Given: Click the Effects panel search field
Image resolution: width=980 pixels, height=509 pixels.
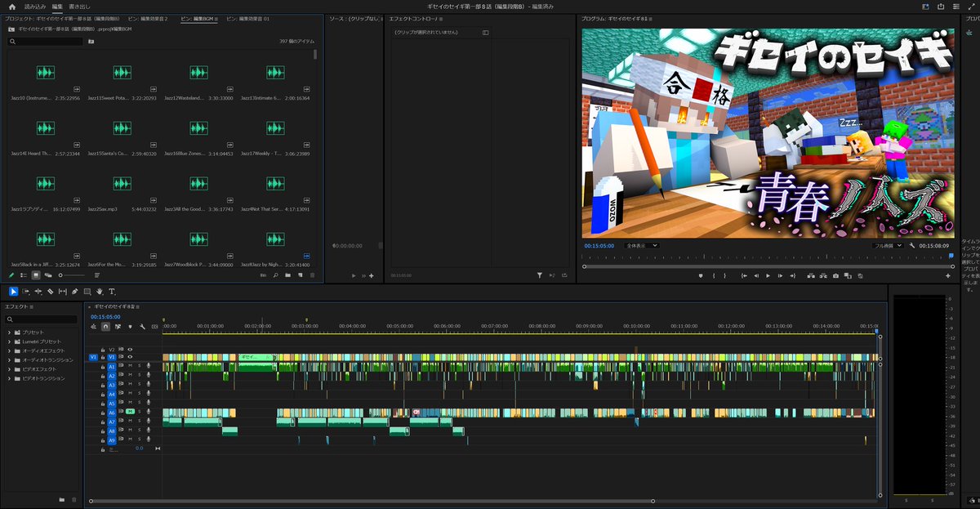Looking at the screenshot, I should point(42,319).
